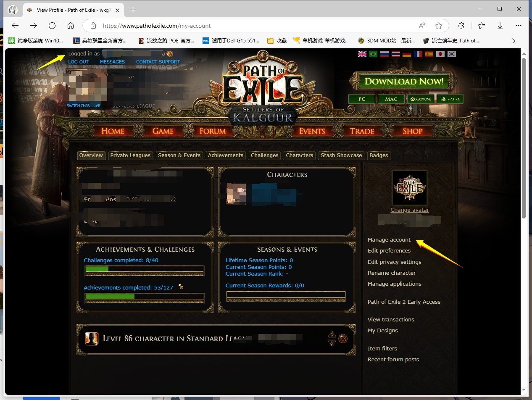This screenshot has height=400, width=532.
Task: Select the Brazilian Portuguese flag
Action: click(x=373, y=54)
